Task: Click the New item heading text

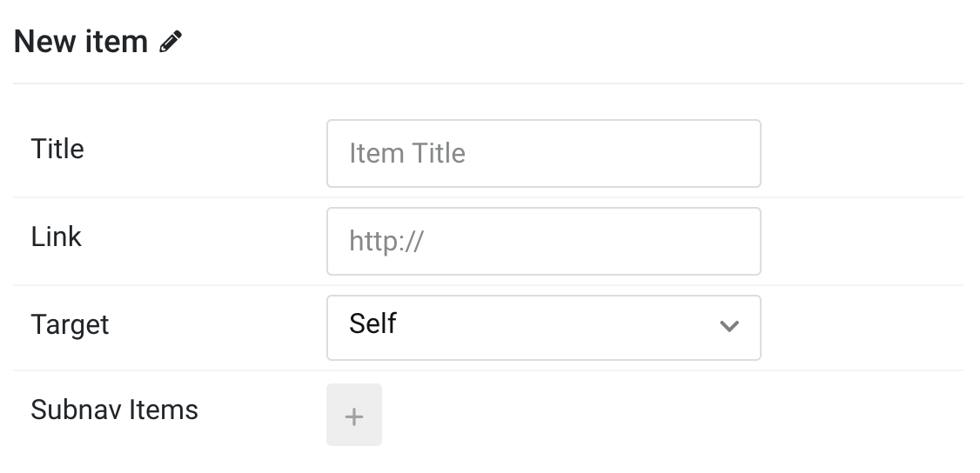Action: click(81, 42)
